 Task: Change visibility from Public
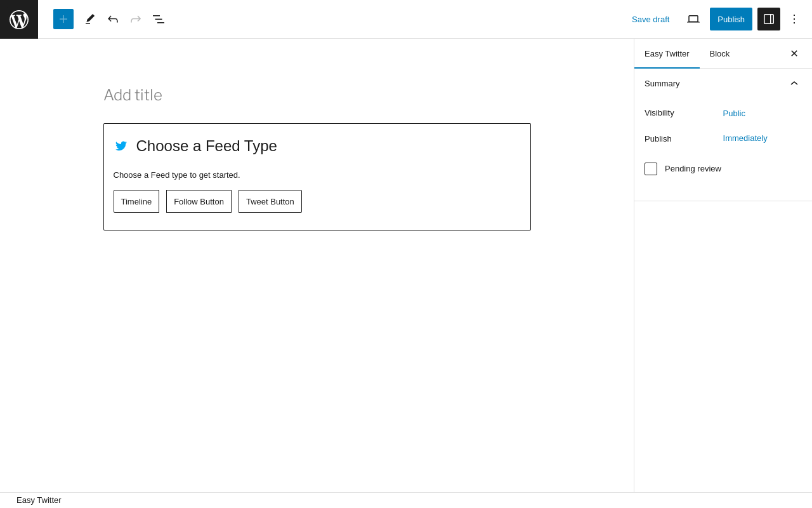(x=734, y=113)
